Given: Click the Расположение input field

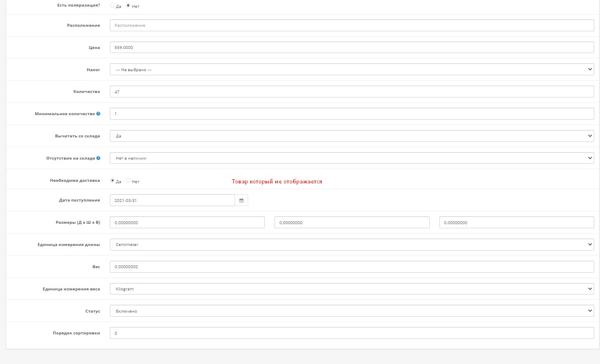Looking at the screenshot, I should (x=352, y=25).
